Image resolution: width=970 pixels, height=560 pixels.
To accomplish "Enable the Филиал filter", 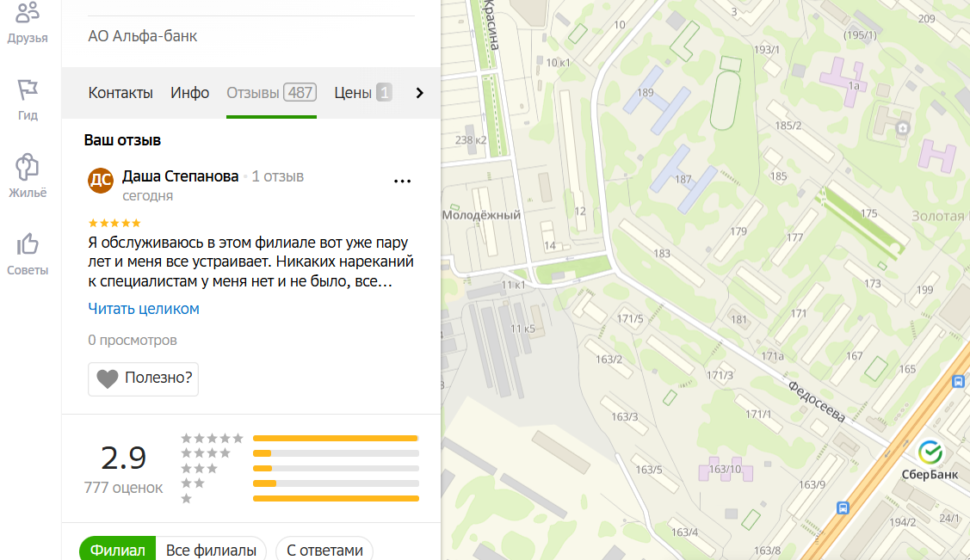I will coord(118,550).
